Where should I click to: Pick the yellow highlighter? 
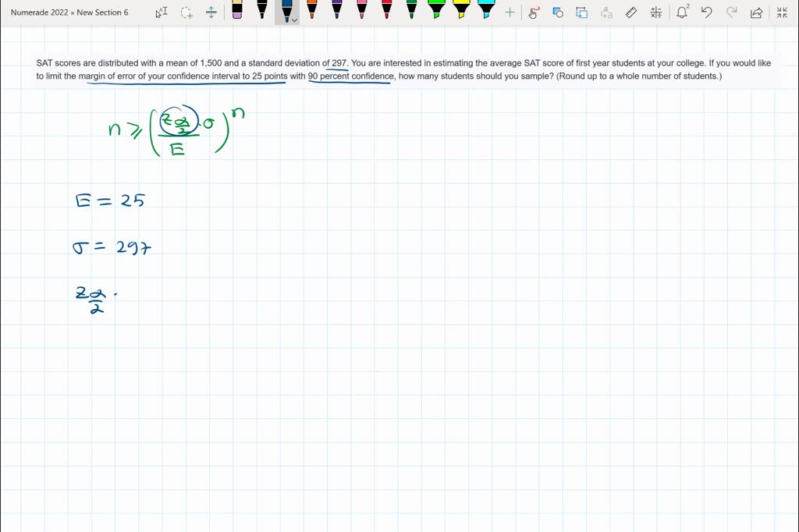[x=462, y=12]
